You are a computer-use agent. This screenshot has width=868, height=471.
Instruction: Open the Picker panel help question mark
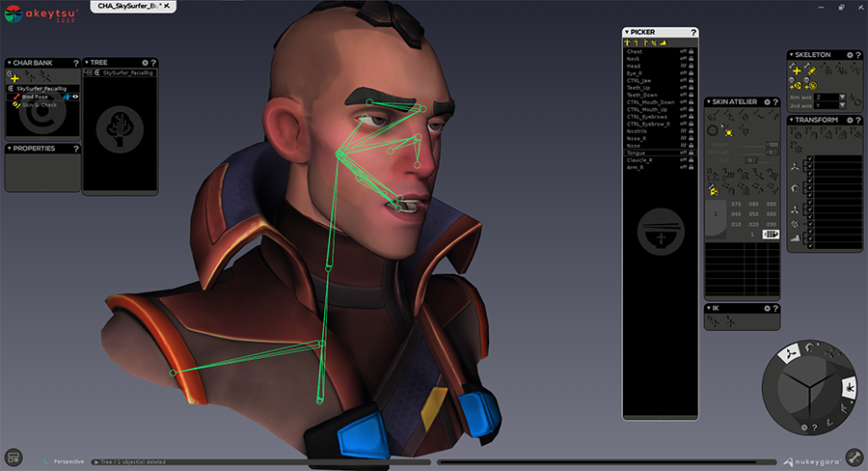pyautogui.click(x=693, y=33)
